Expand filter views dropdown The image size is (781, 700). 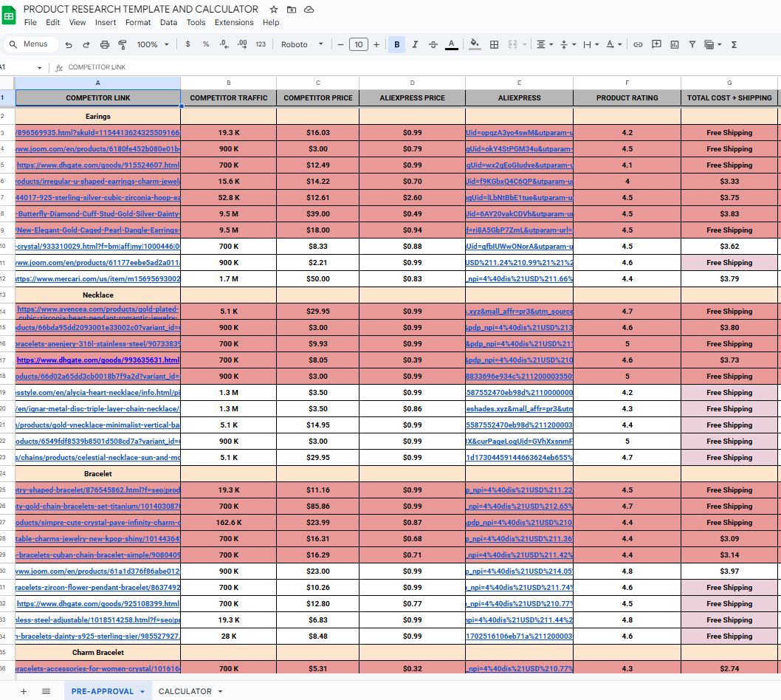(719, 45)
